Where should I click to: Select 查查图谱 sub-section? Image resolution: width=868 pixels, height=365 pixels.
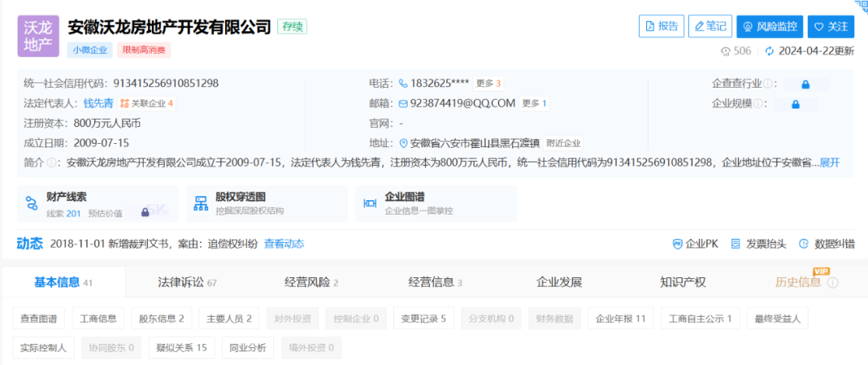pos(39,318)
